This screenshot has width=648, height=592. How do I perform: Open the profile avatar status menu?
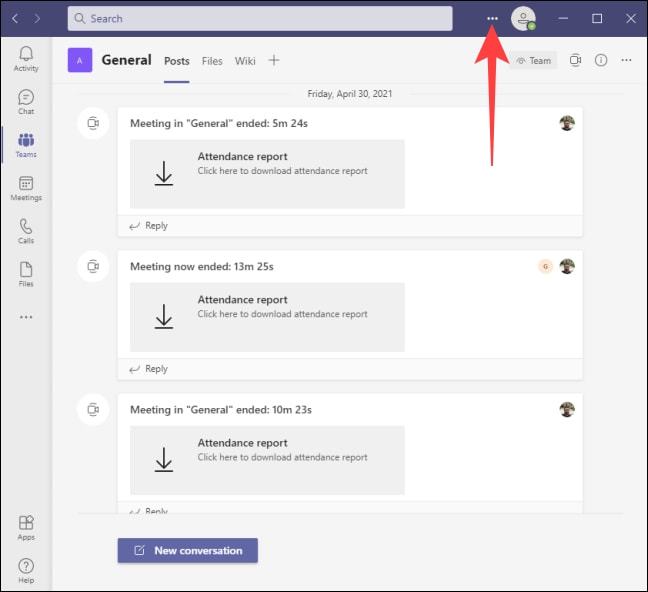(x=523, y=19)
